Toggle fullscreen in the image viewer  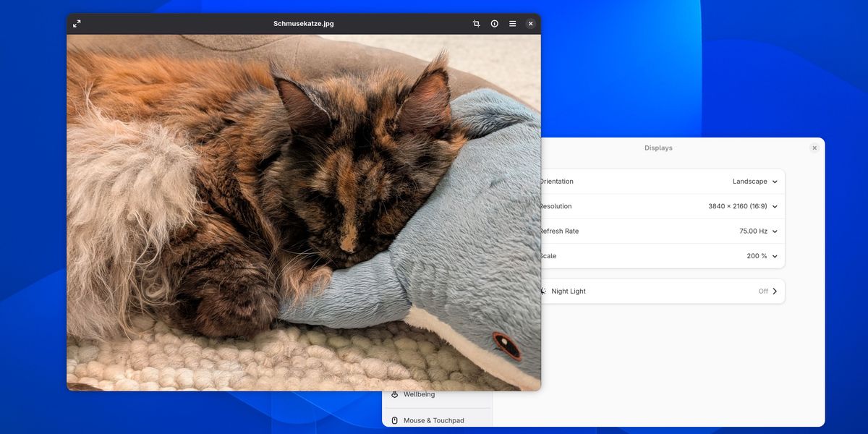(x=77, y=23)
